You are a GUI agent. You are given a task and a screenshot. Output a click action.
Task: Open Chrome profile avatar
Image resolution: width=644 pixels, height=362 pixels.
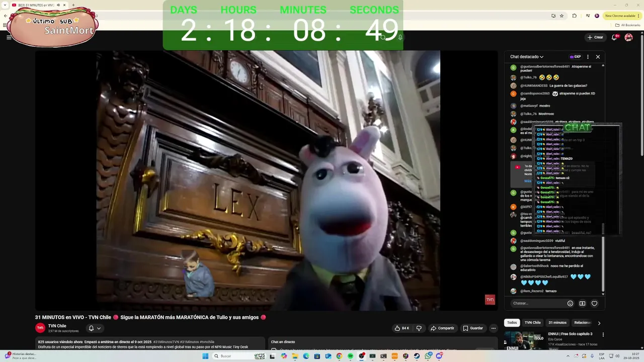pyautogui.click(x=597, y=16)
